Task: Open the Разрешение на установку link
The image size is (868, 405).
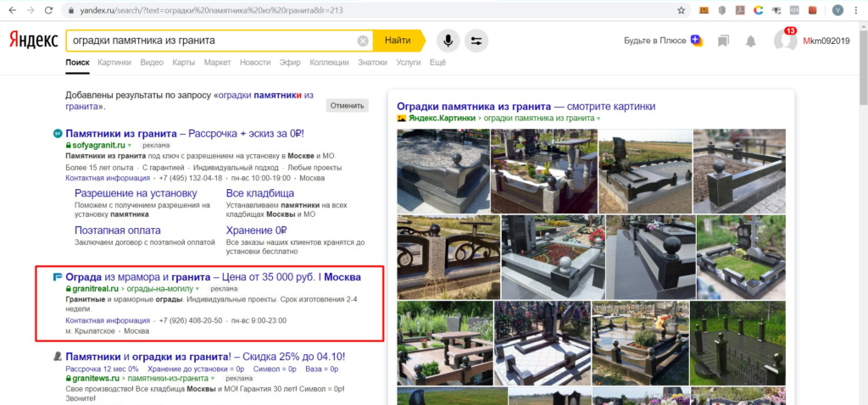Action: 136,193
